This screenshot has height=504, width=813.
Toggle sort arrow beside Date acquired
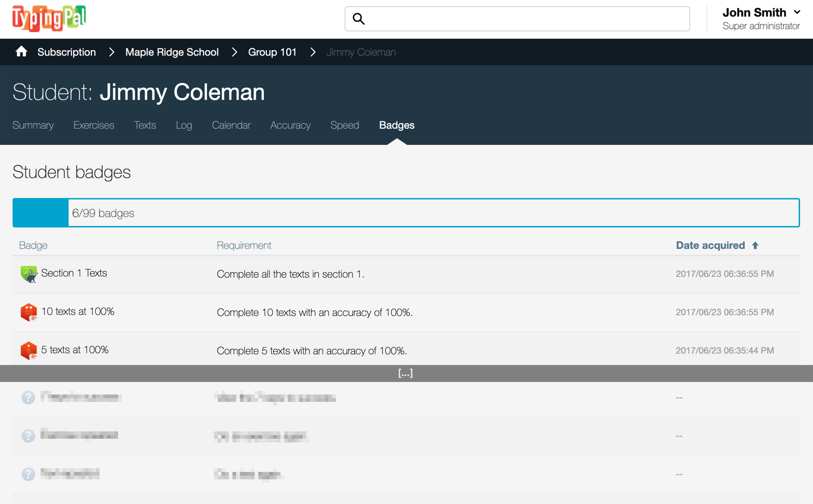coord(755,246)
